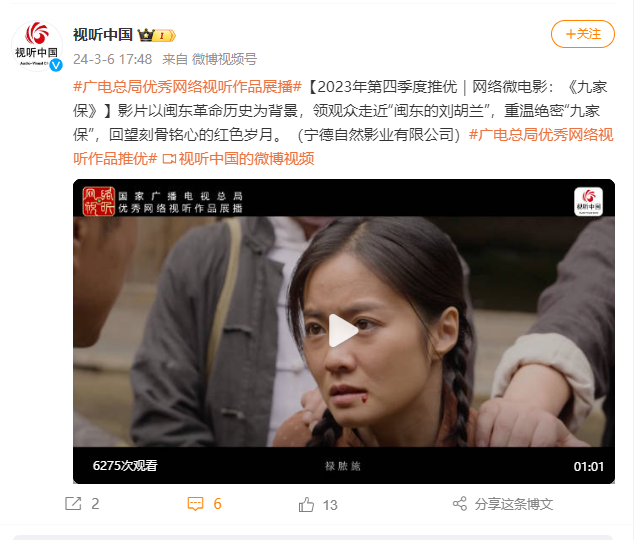Open 视听中国的微博视频 link
Viewport: 634px width, 540px height.
[x=239, y=158]
